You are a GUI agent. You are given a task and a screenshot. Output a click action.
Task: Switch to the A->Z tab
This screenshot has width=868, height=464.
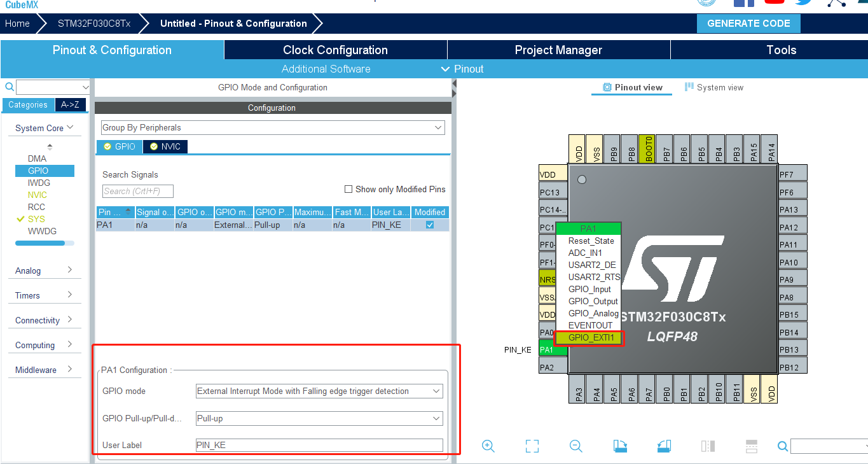(71, 105)
